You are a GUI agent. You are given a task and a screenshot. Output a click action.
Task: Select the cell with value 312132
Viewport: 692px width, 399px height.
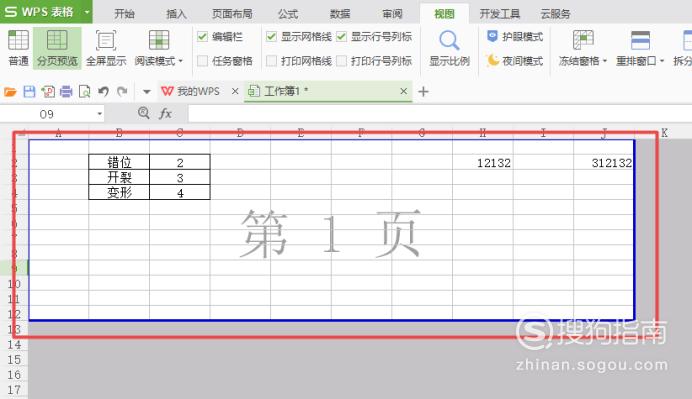click(604, 162)
